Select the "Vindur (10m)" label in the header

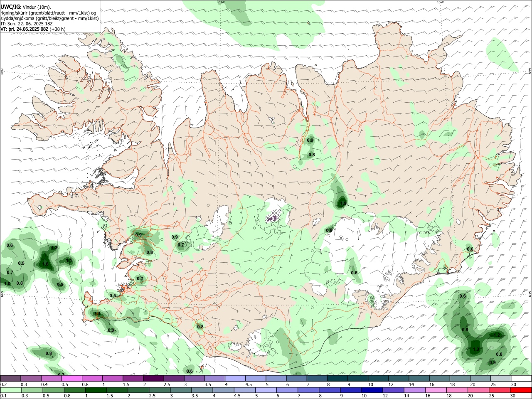click(x=37, y=7)
